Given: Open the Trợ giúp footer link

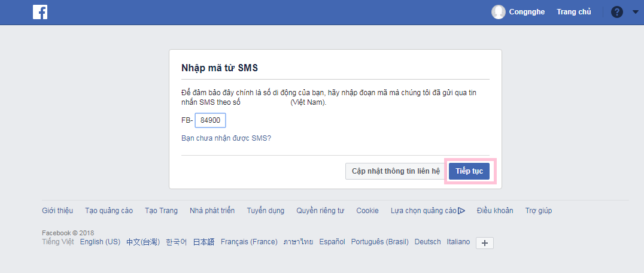Looking at the screenshot, I should 539,211.
